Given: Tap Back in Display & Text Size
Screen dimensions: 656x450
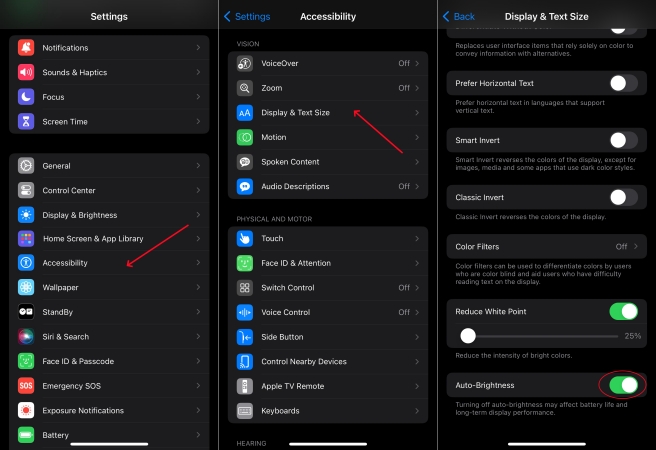Looking at the screenshot, I should click(459, 17).
